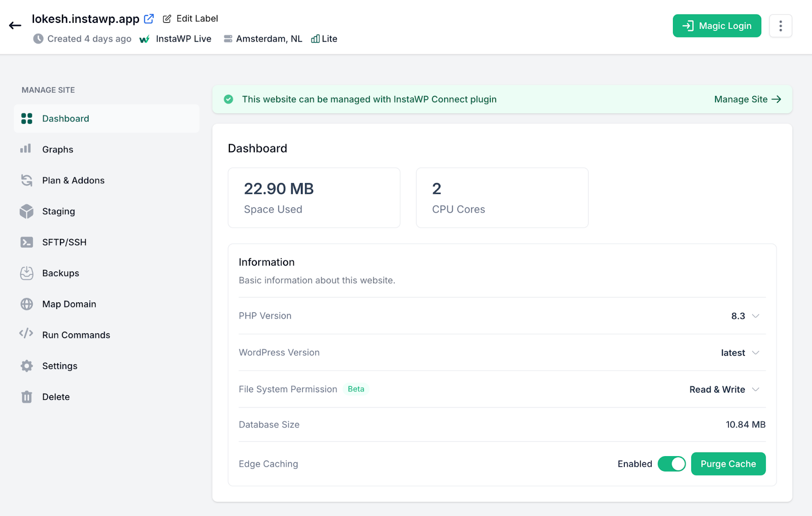Viewport: 812px width, 516px height.
Task: Click the Plan & Addons refresh icon
Action: (26, 180)
